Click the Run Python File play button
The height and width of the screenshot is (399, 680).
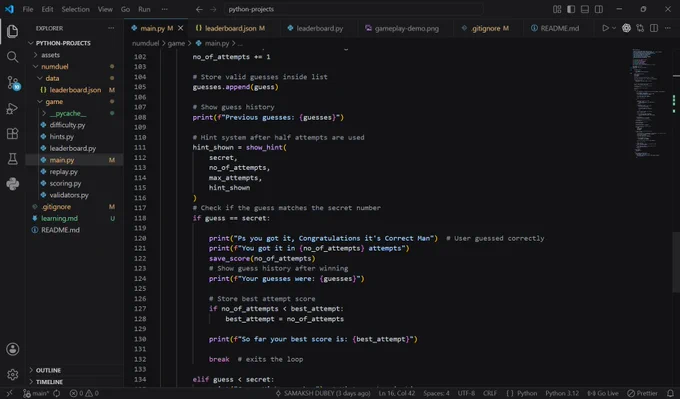click(x=605, y=28)
